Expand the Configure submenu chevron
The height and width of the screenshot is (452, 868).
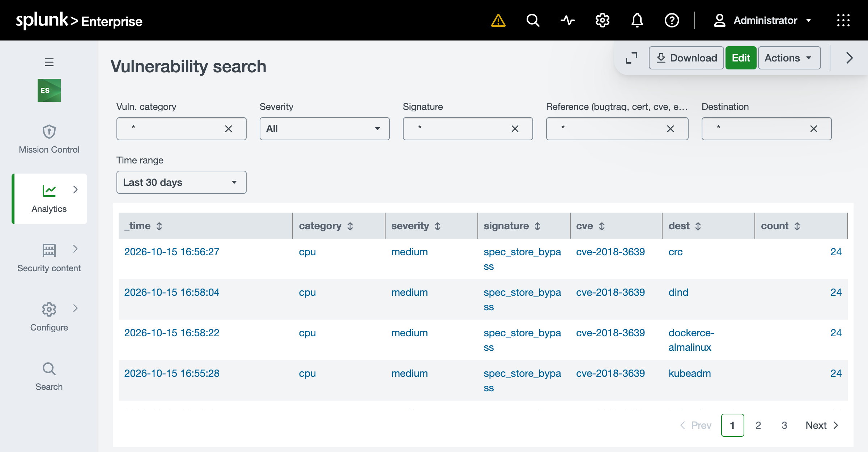(x=75, y=308)
